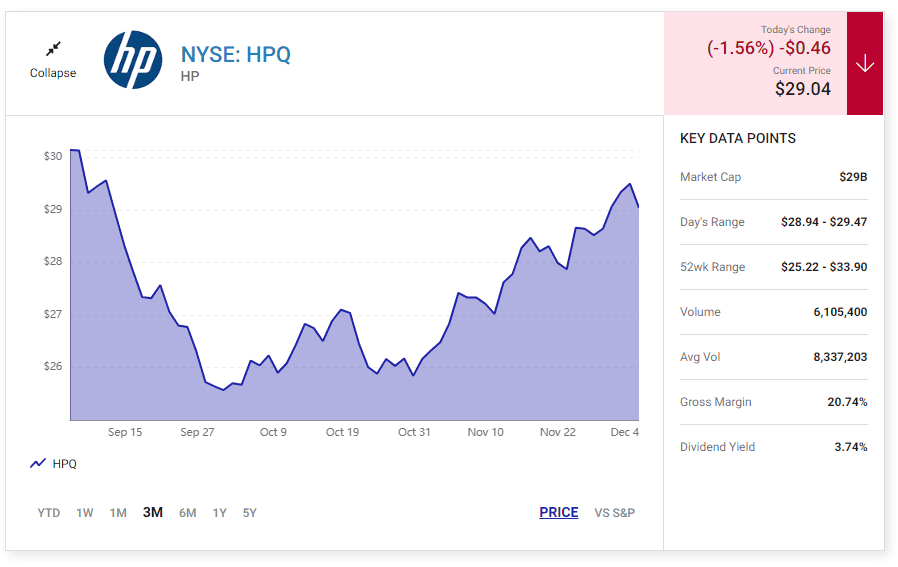This screenshot has height=567, width=898.
Task: Collapse the stock card using arrows icon
Action: (x=53, y=49)
